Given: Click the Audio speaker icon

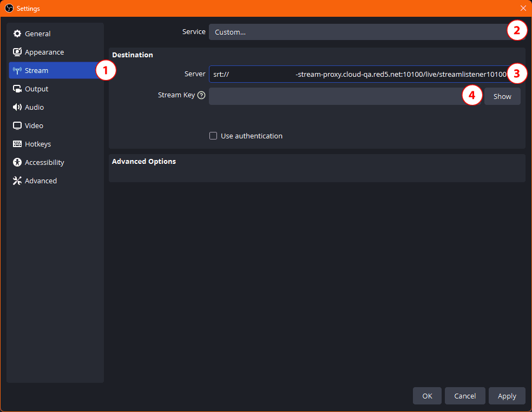Looking at the screenshot, I should [x=17, y=107].
